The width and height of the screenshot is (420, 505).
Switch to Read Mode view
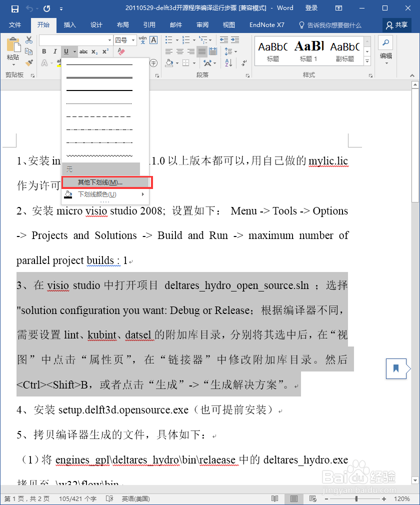275,498
